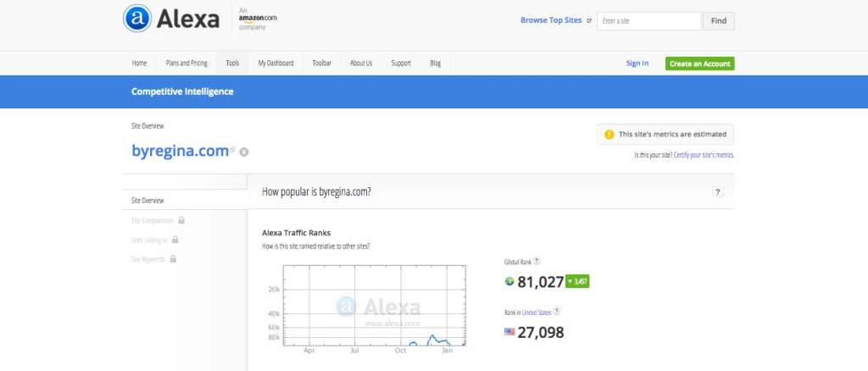Open Plans and Pricing menu
The width and height of the screenshot is (868, 371).
point(186,63)
